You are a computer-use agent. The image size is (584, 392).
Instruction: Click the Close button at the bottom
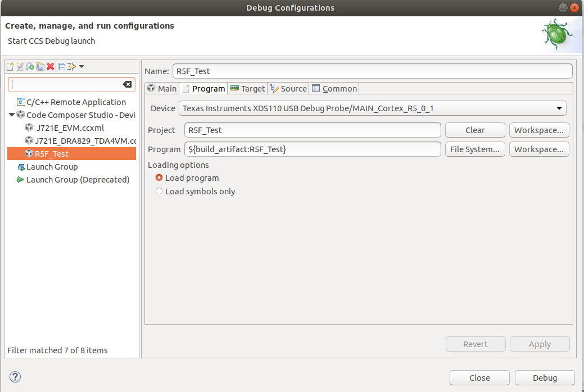pos(479,377)
